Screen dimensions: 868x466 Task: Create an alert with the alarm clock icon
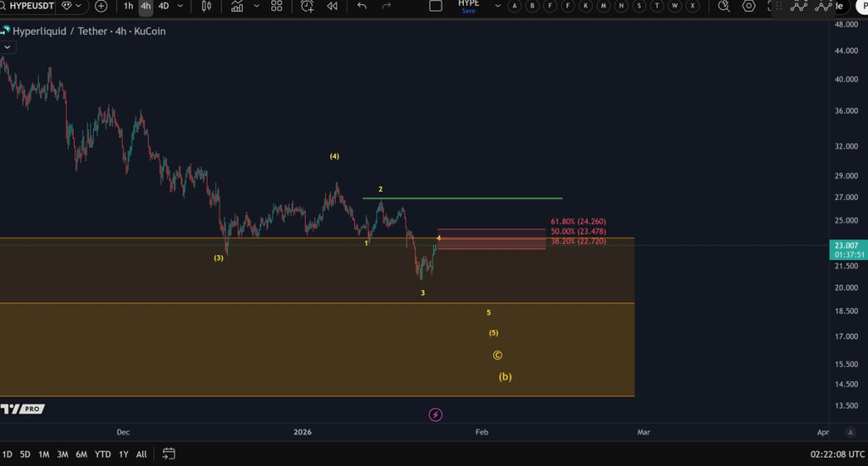click(307, 6)
